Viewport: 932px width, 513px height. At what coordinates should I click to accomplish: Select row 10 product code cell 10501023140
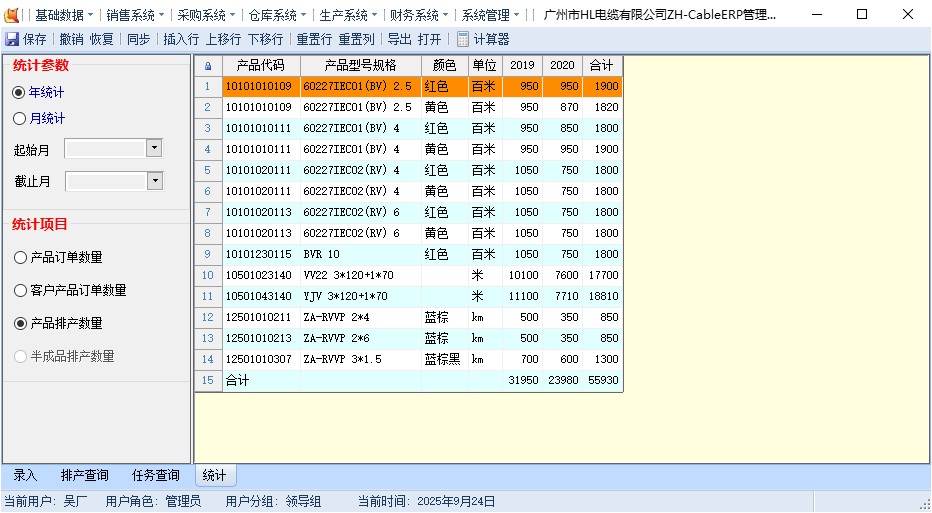[x=259, y=275]
